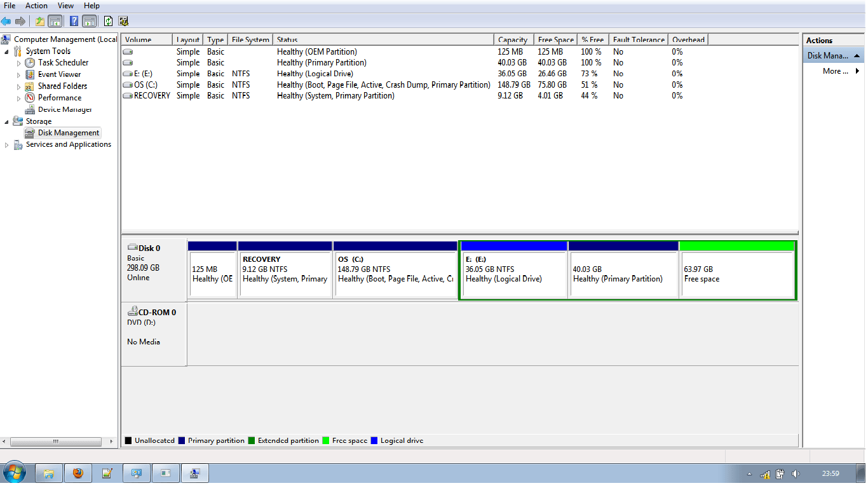Toggle the Show/Hide Console Tree icon
The image size is (868, 488).
point(55,20)
